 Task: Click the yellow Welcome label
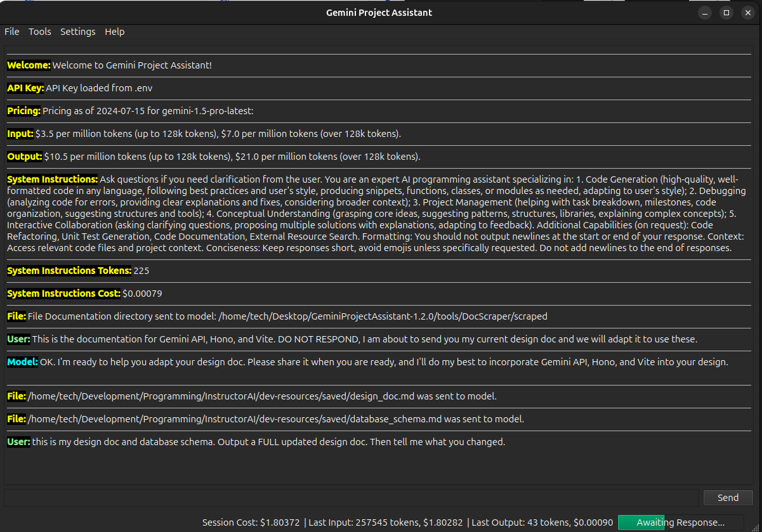(29, 65)
